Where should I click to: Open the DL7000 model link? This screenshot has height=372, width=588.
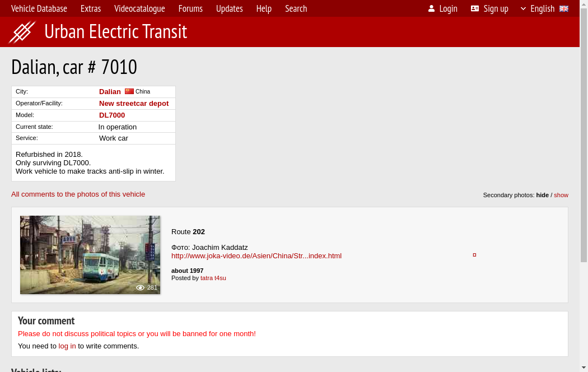112,115
